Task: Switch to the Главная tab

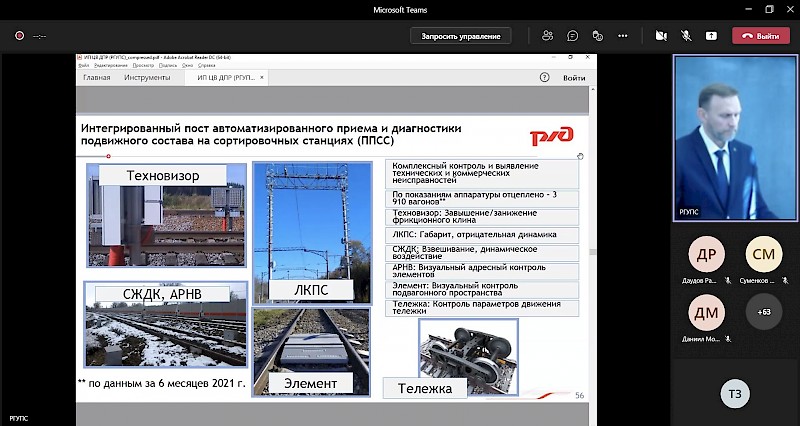Action: click(97, 77)
